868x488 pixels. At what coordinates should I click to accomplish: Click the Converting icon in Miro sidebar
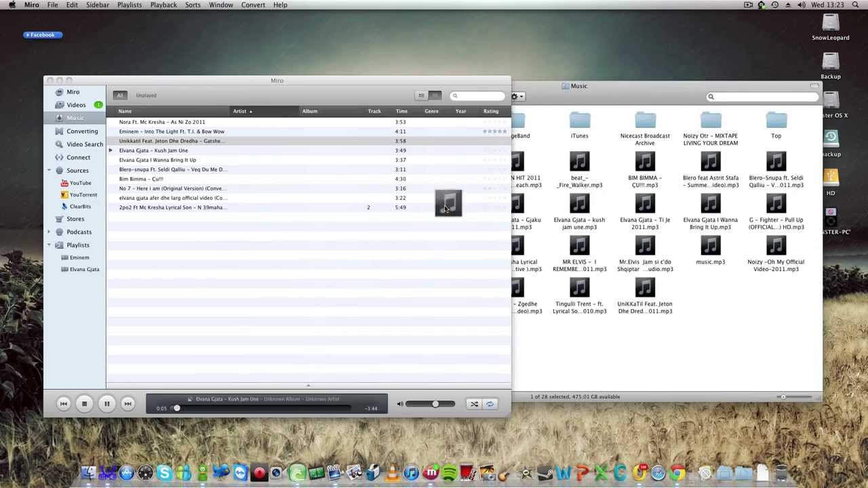pos(60,131)
